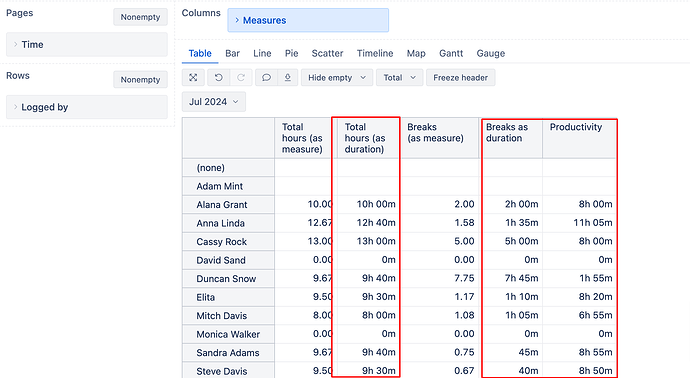Click the 1h 55m productivity cell

(580, 278)
